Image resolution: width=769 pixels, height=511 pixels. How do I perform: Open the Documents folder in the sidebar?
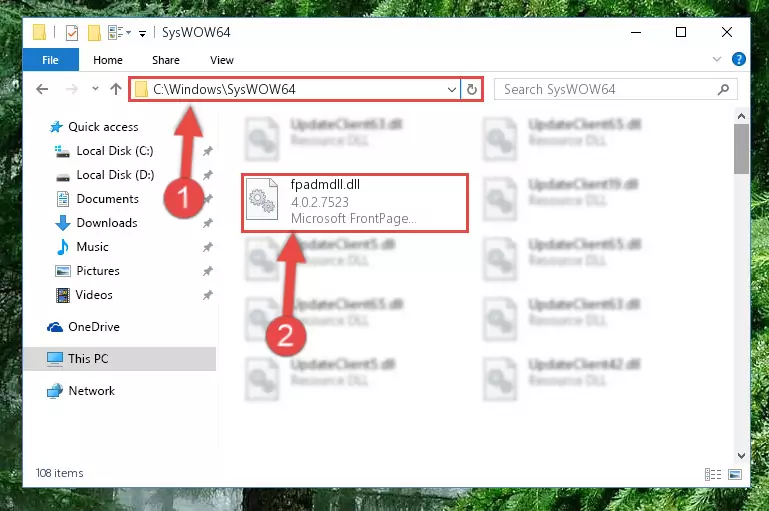[x=107, y=199]
